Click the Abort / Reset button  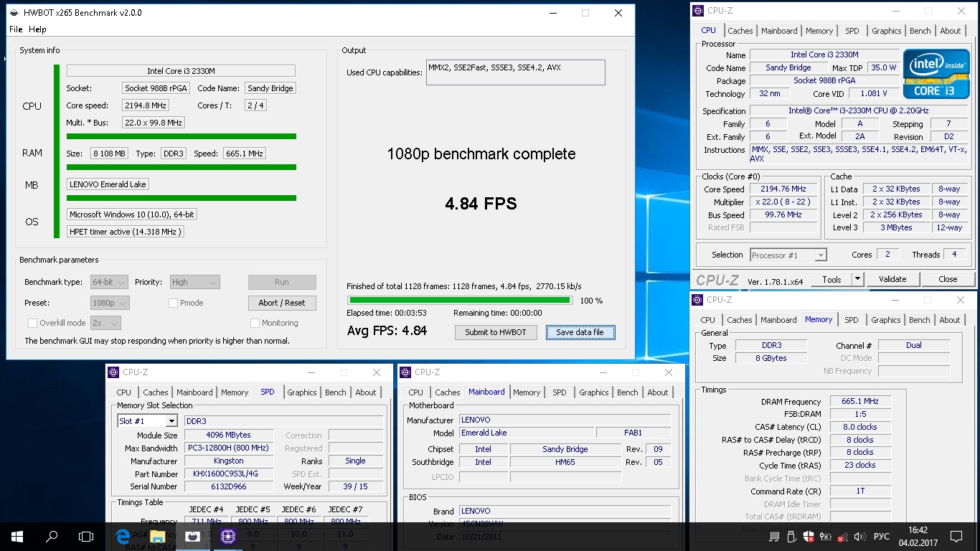click(x=282, y=303)
